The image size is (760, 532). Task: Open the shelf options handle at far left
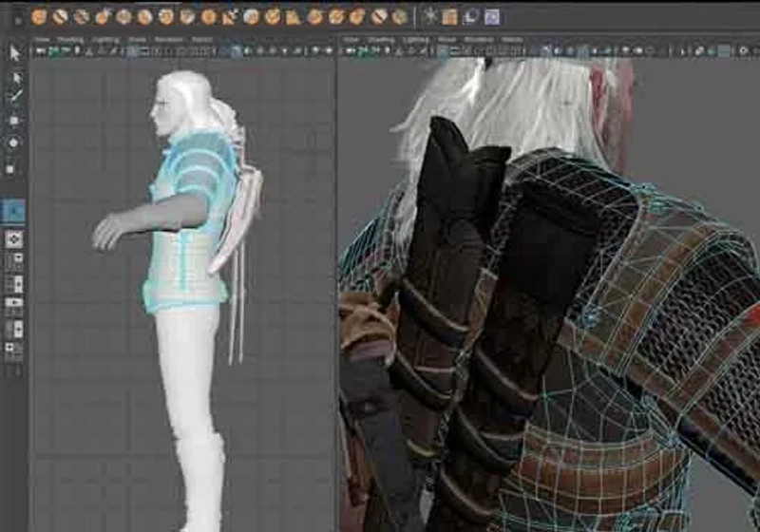[18, 20]
